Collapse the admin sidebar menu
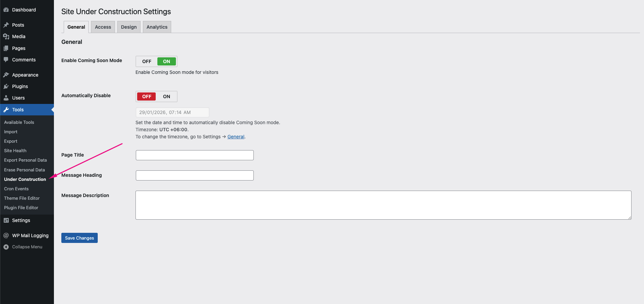The image size is (644, 304). tap(6, 247)
